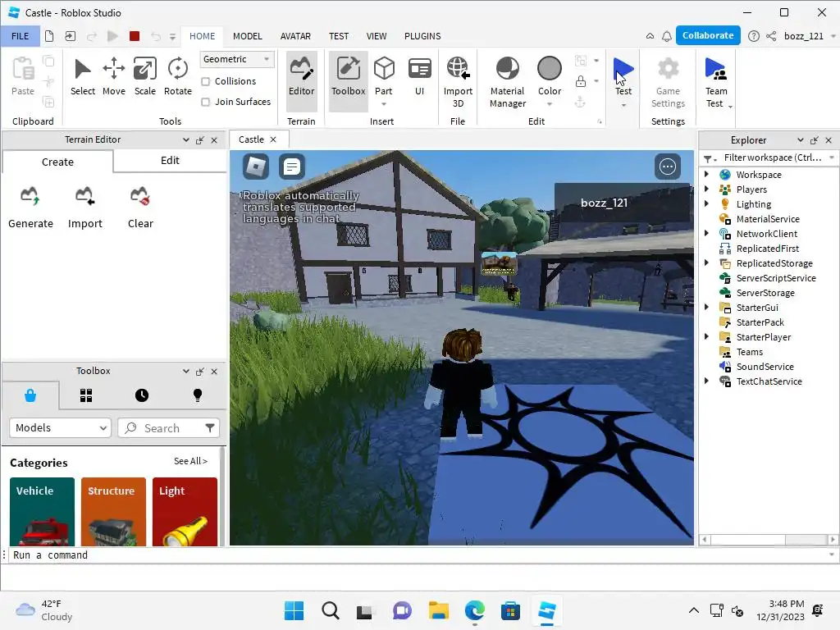
Task: Click the Generate terrain icon
Action: point(30,208)
